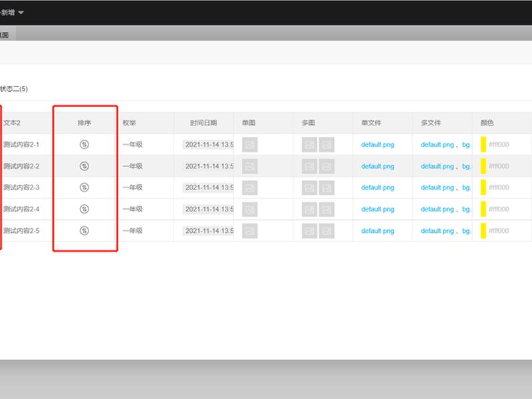Open the left 多图 image in row 测试内容2-5
Screen dimensions: 532x399
click(309, 231)
